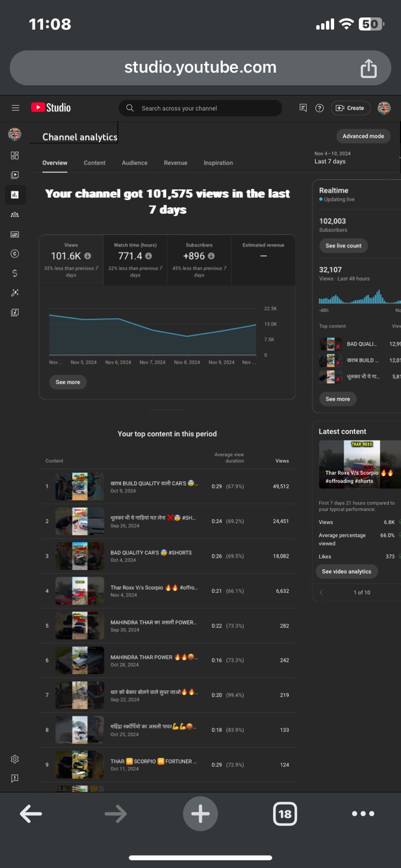Click the See live count button
Screen dimensions: 401x868
tap(343, 246)
